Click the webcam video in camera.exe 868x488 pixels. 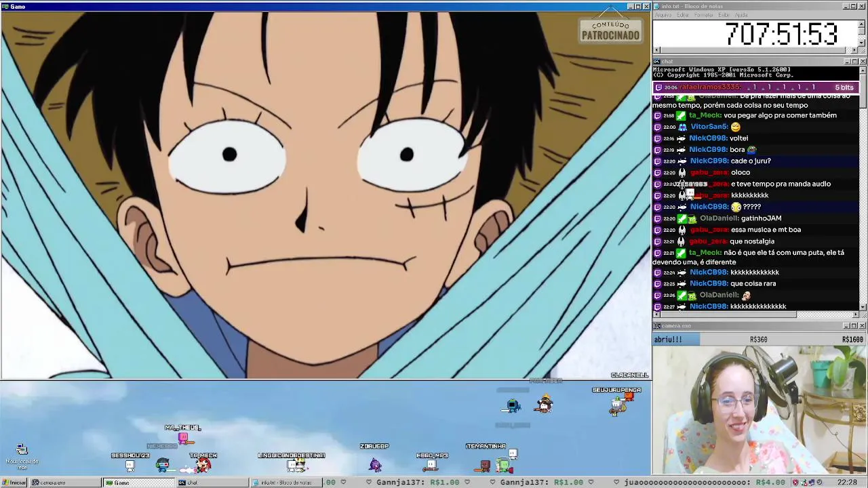pyautogui.click(x=759, y=410)
